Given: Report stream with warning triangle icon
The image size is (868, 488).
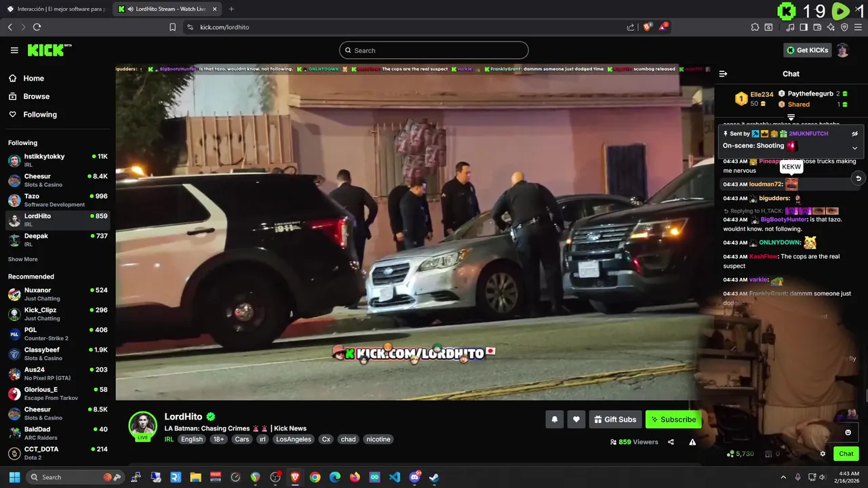Looking at the screenshot, I should (692, 442).
